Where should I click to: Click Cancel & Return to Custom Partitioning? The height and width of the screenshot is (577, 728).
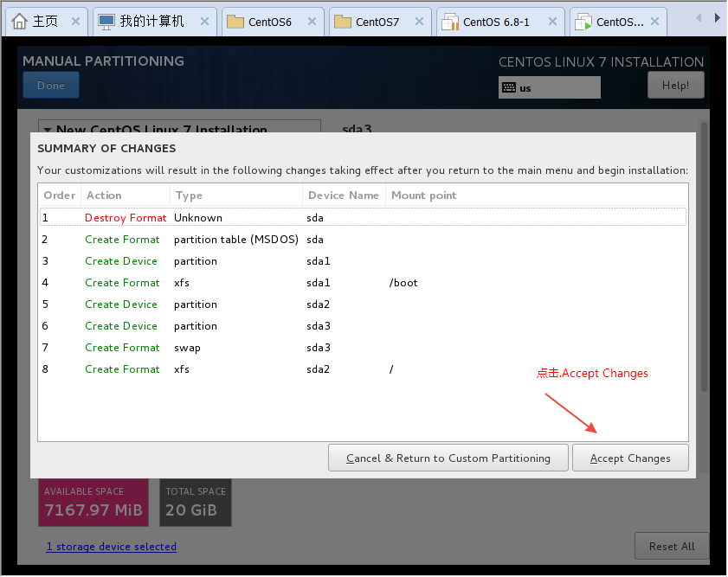tap(448, 458)
